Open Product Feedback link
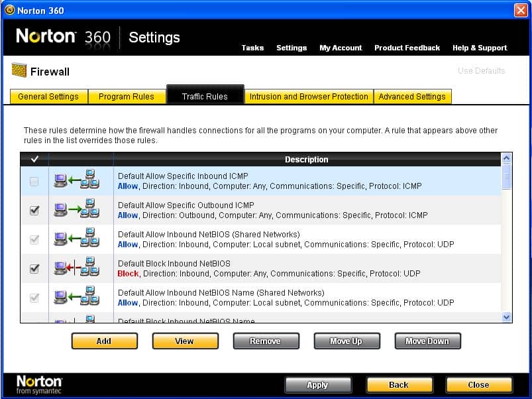Image resolution: width=532 pixels, height=399 pixels. 407,48
